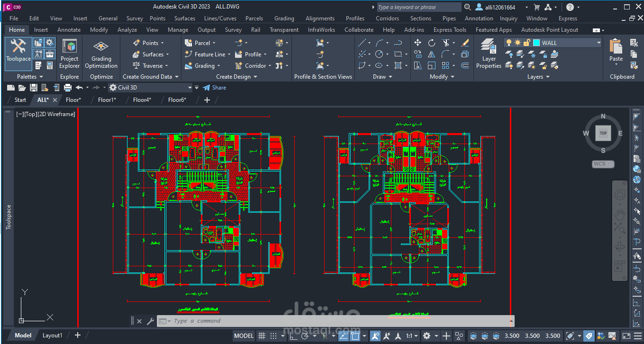Expand the Palettes panel
The height and width of the screenshot is (344, 644).
[30, 77]
